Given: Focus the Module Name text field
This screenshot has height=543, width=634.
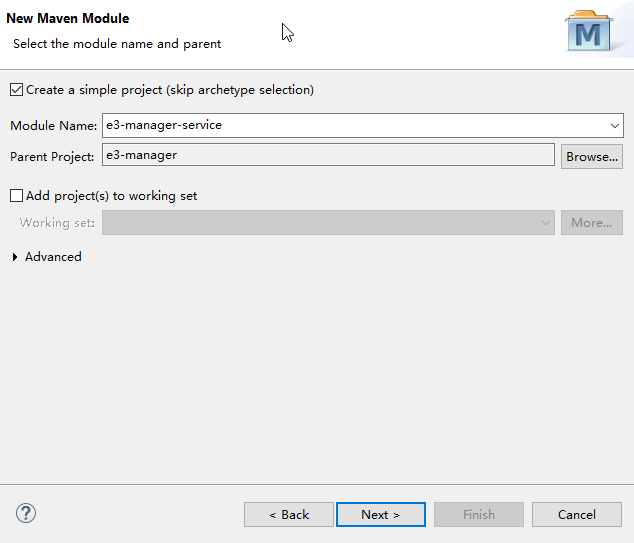Looking at the screenshot, I should pyautogui.click(x=350, y=126).
